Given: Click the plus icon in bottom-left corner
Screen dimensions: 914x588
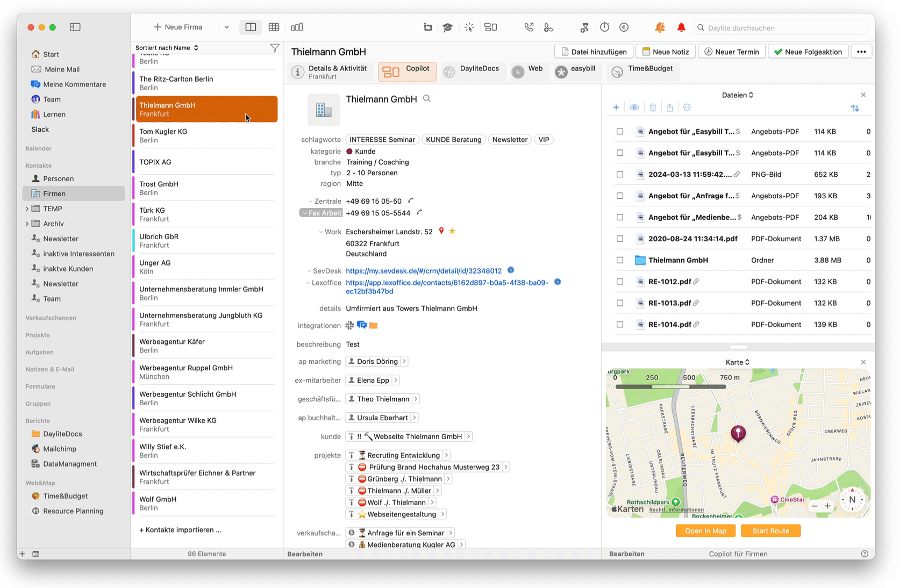Looking at the screenshot, I should (22, 554).
